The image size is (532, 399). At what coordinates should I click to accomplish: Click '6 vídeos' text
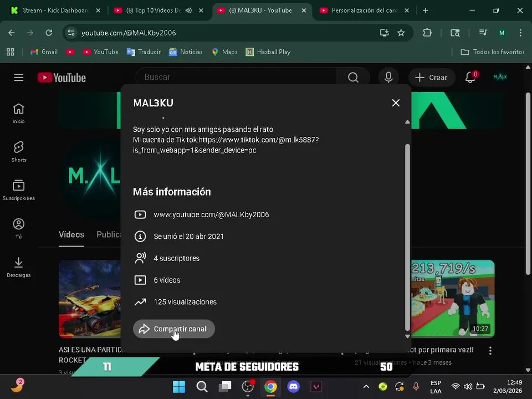[167, 280]
